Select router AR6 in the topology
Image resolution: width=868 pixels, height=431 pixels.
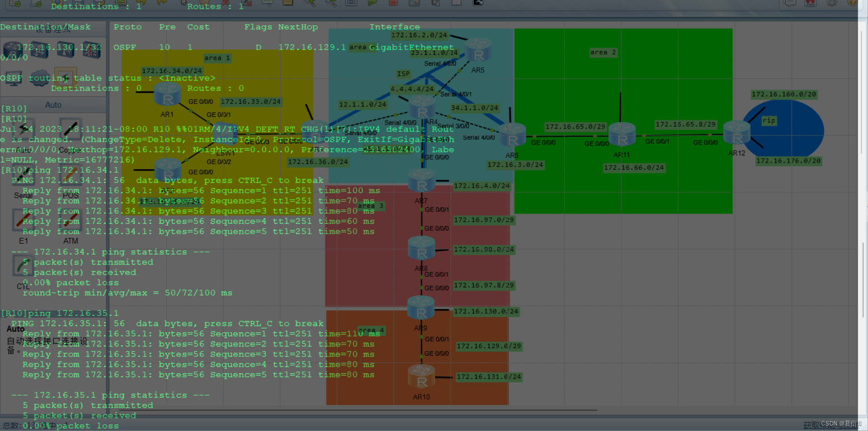pos(512,135)
